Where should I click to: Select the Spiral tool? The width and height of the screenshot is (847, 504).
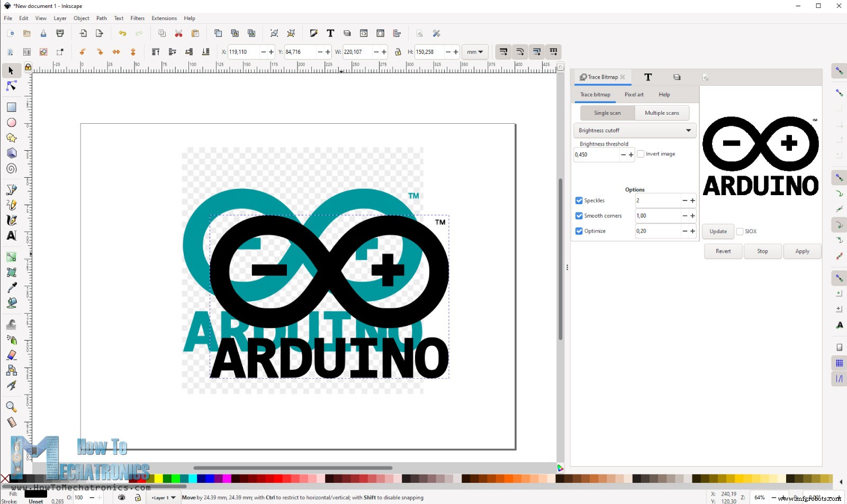coord(11,169)
